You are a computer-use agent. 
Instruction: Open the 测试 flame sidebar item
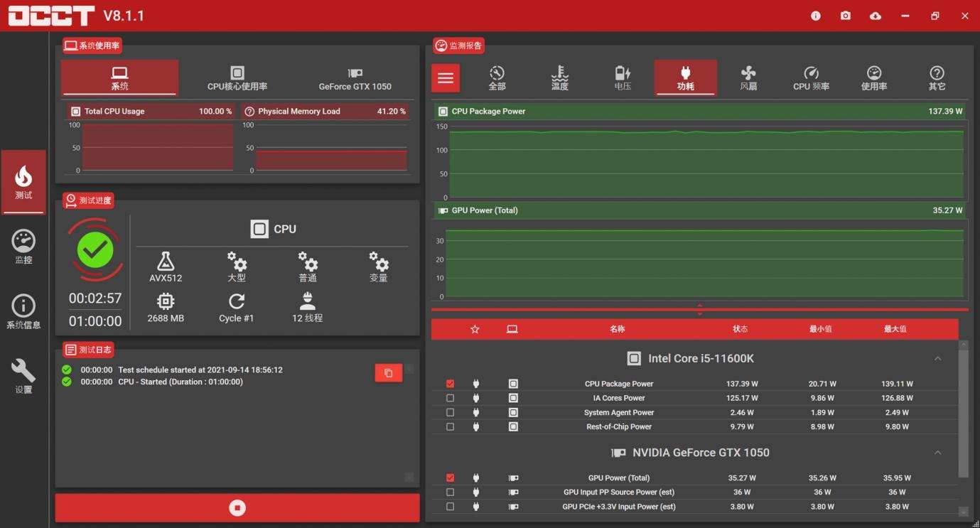[x=23, y=182]
